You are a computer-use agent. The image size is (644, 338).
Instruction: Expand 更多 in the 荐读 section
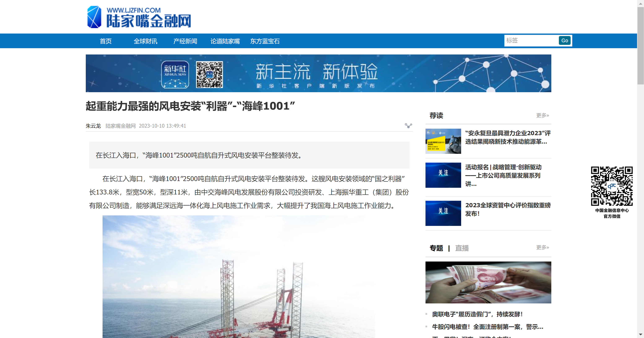point(542,115)
